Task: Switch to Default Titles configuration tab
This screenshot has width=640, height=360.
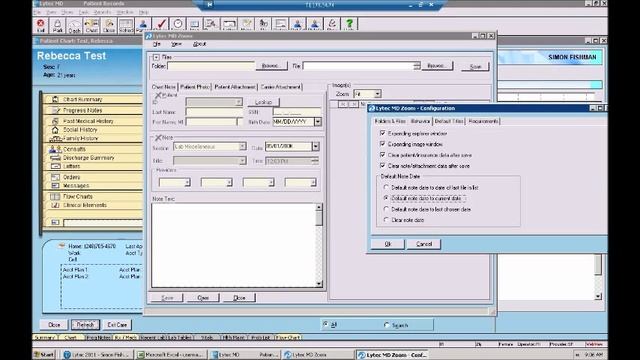Action: tap(449, 121)
